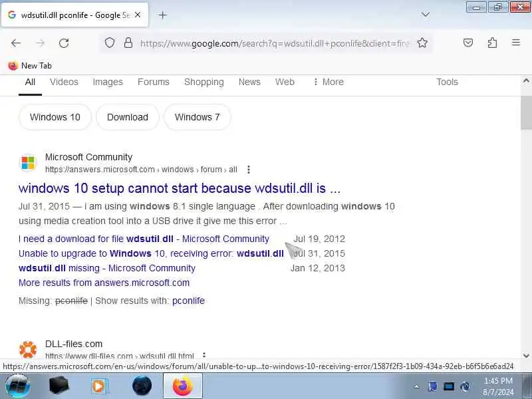Click the answers.microsoft.com breadcrumb URL
The height and width of the screenshot is (399, 532).
point(141,170)
